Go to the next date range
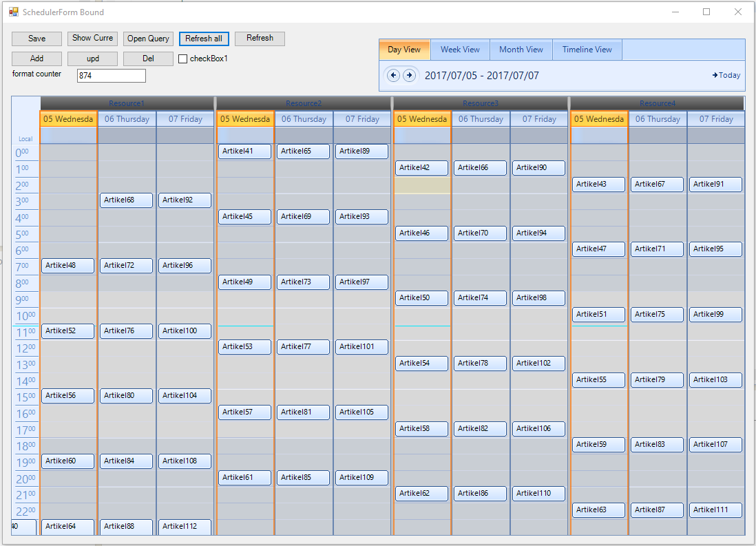The image size is (756, 546). [410, 75]
